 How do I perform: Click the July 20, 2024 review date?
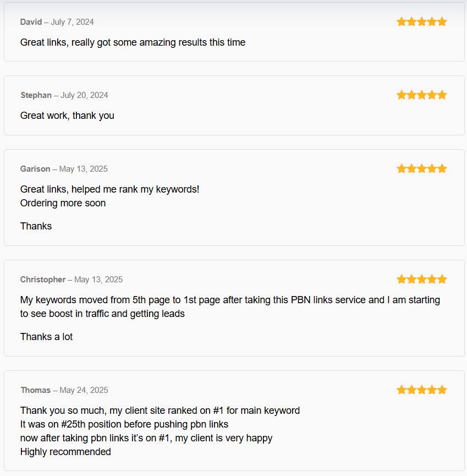(84, 95)
